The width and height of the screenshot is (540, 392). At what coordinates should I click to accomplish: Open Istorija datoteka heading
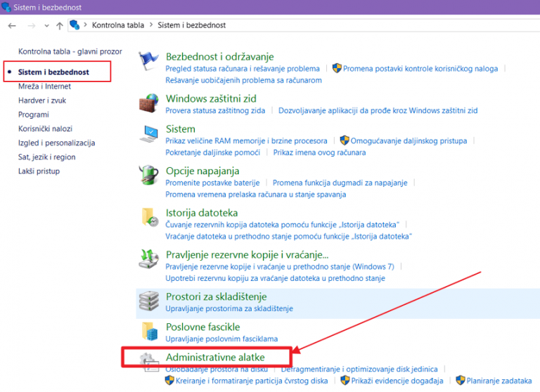click(x=202, y=213)
